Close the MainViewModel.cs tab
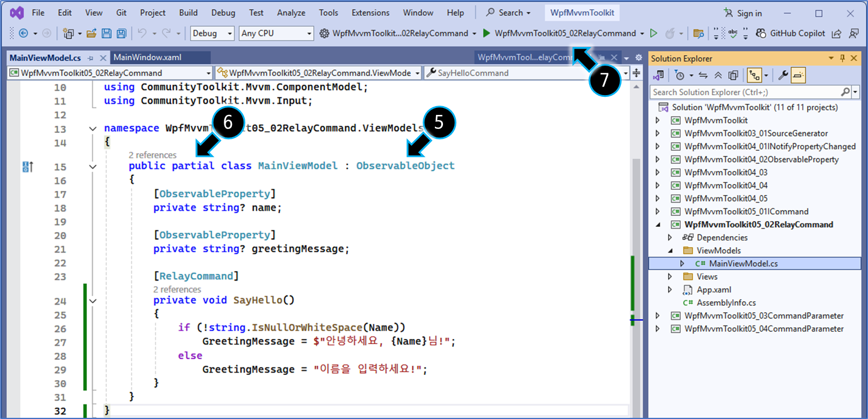 tap(103, 58)
